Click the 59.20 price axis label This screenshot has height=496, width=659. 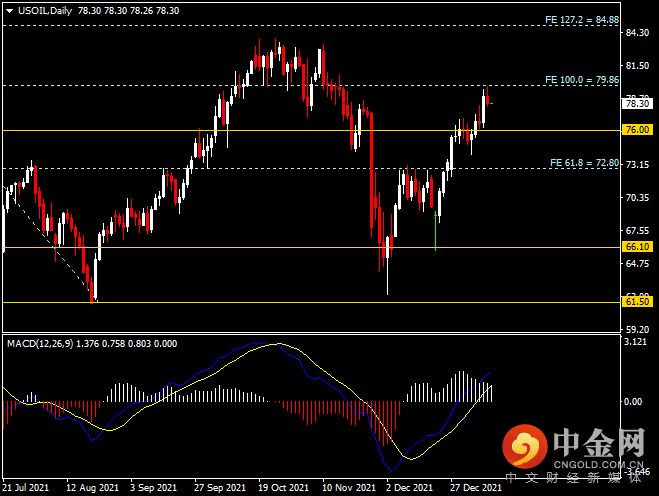(x=637, y=329)
